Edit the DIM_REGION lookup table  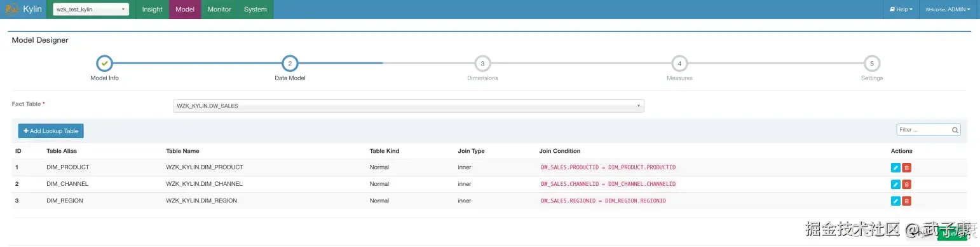pyautogui.click(x=895, y=201)
